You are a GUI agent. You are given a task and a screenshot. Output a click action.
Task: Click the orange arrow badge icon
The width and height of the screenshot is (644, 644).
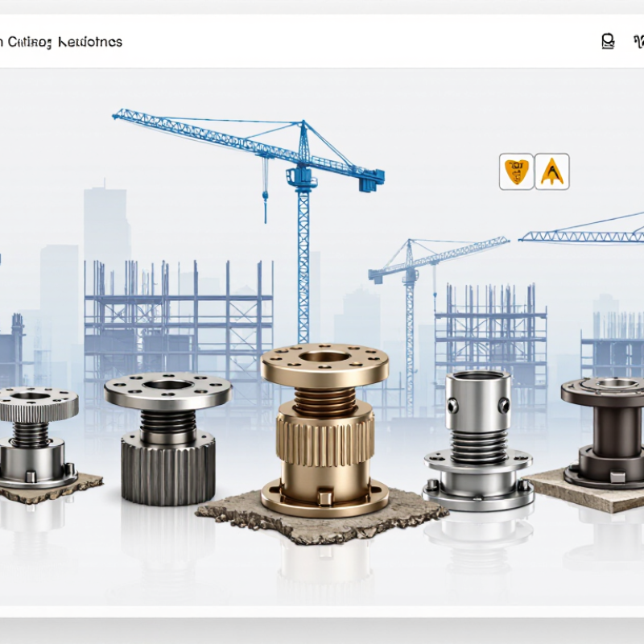[x=552, y=171]
